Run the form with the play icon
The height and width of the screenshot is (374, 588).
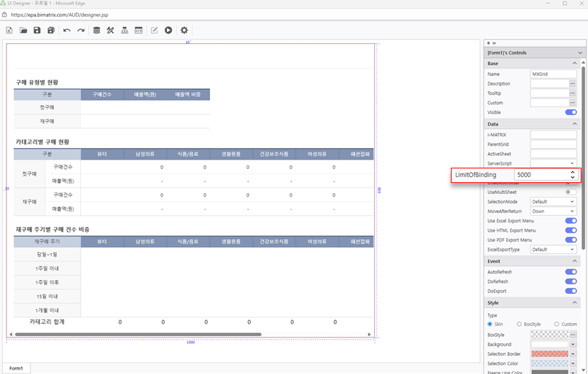click(x=169, y=31)
